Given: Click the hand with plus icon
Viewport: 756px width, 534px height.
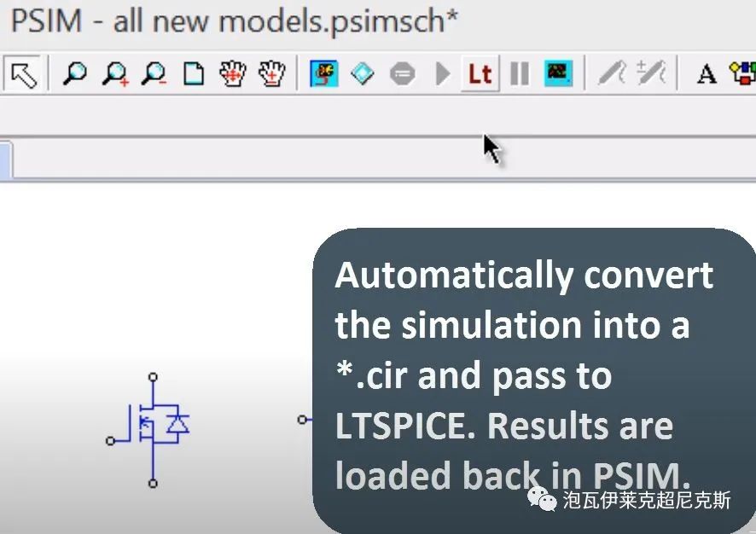Looking at the screenshot, I should [272, 73].
